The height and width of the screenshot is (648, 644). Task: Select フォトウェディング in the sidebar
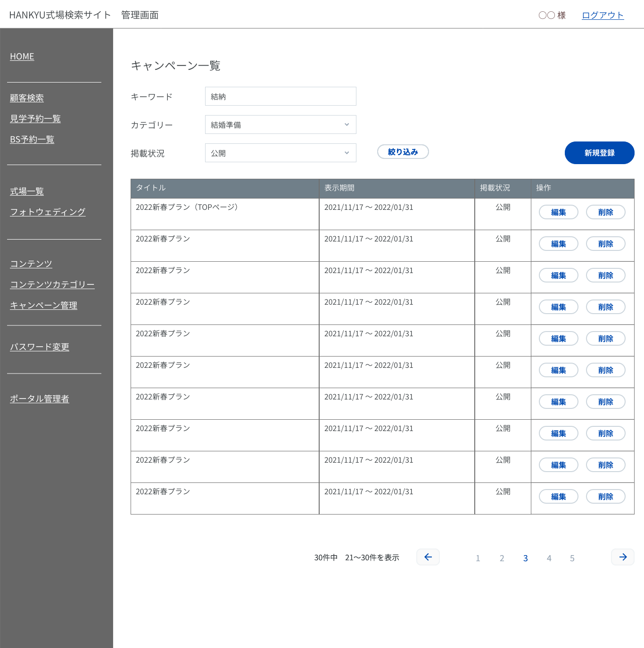48,212
